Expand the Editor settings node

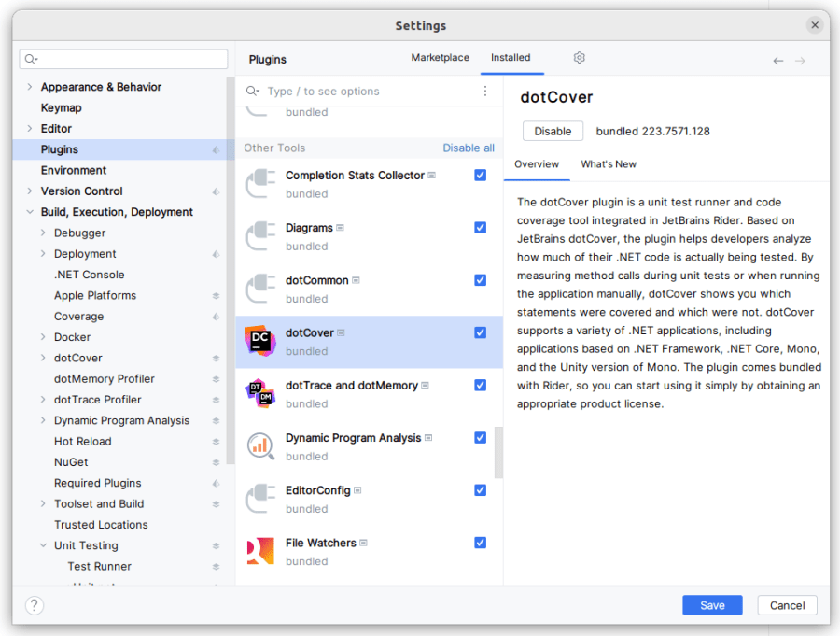click(x=30, y=129)
